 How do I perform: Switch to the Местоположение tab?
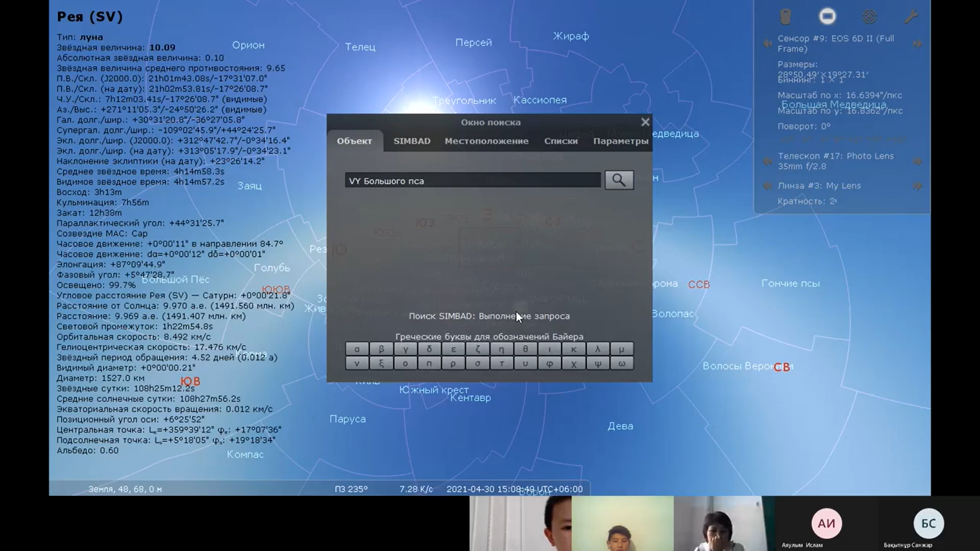pyautogui.click(x=486, y=141)
